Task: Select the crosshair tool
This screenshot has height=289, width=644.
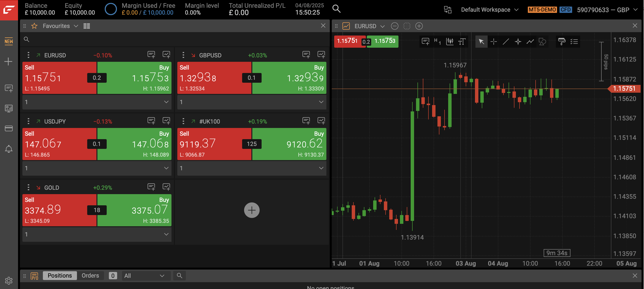Action: coord(493,41)
